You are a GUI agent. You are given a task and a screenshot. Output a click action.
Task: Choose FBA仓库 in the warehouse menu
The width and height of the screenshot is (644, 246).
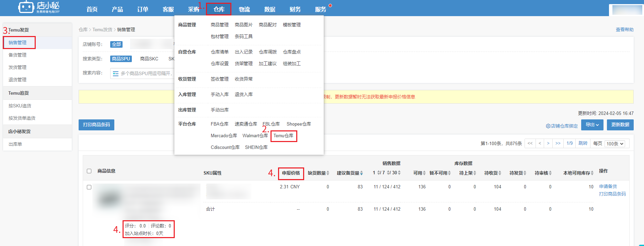point(220,124)
